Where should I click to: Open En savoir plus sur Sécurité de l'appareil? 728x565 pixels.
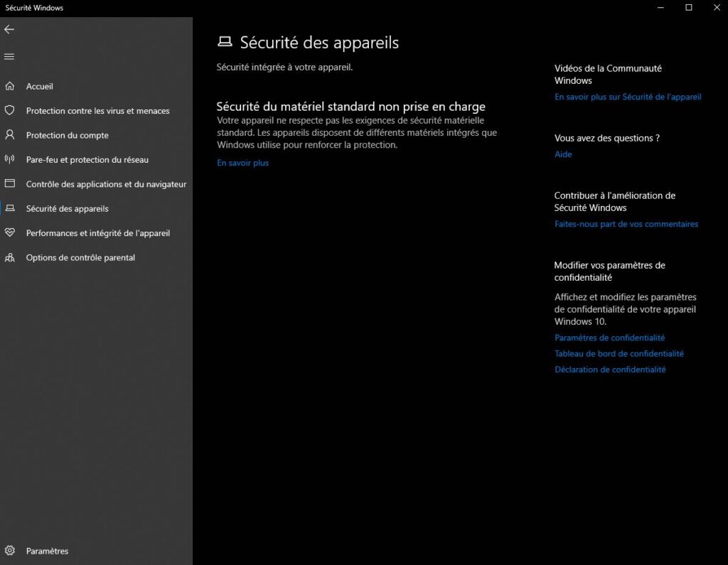coord(628,97)
